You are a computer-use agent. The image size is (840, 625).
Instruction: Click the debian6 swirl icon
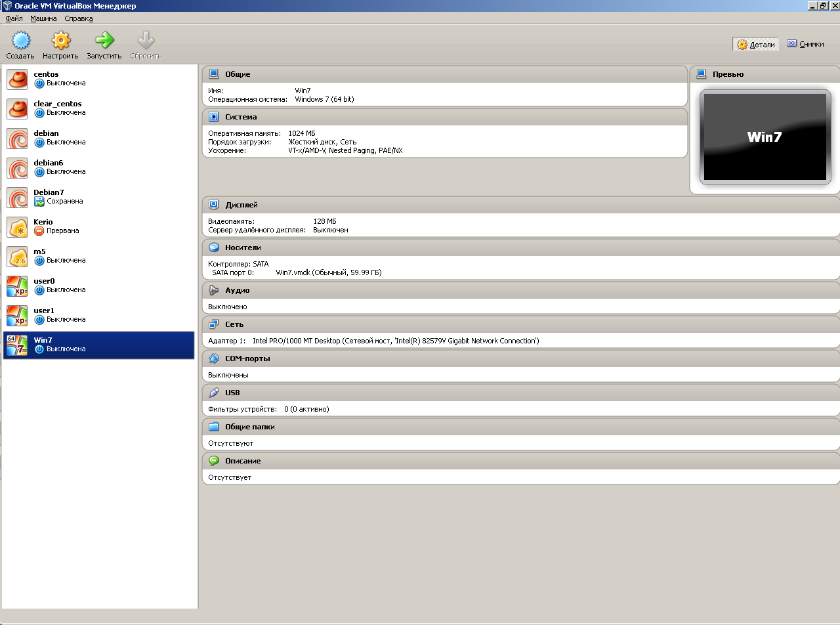[x=17, y=168]
